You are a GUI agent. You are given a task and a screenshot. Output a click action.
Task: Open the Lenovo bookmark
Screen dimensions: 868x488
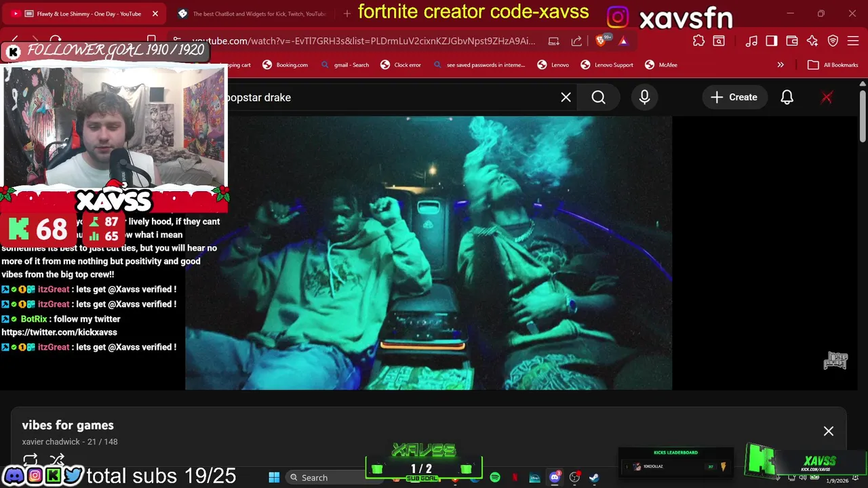(553, 65)
